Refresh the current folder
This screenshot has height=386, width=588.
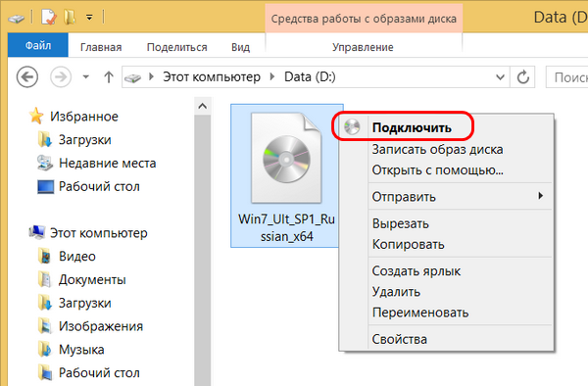point(522,77)
